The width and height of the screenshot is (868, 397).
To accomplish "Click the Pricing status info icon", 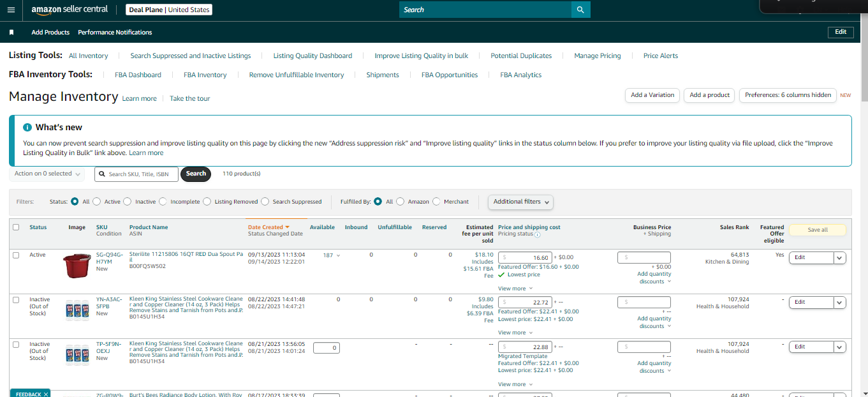I will pyautogui.click(x=537, y=234).
